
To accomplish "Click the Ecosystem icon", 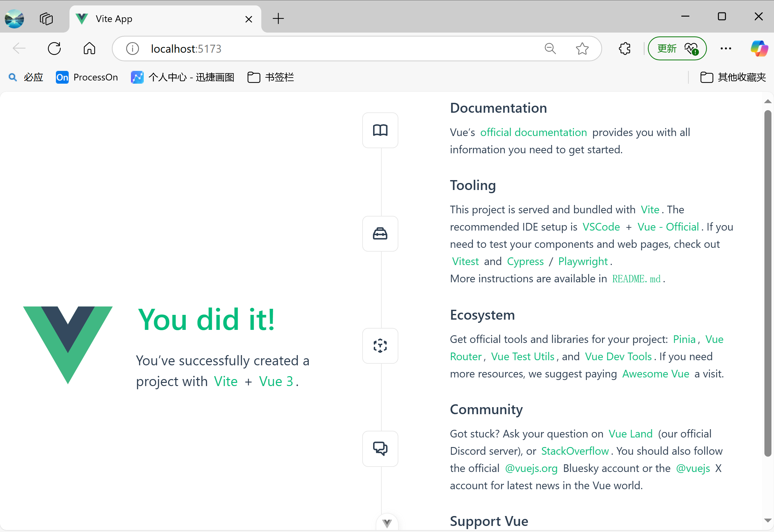I will [380, 346].
